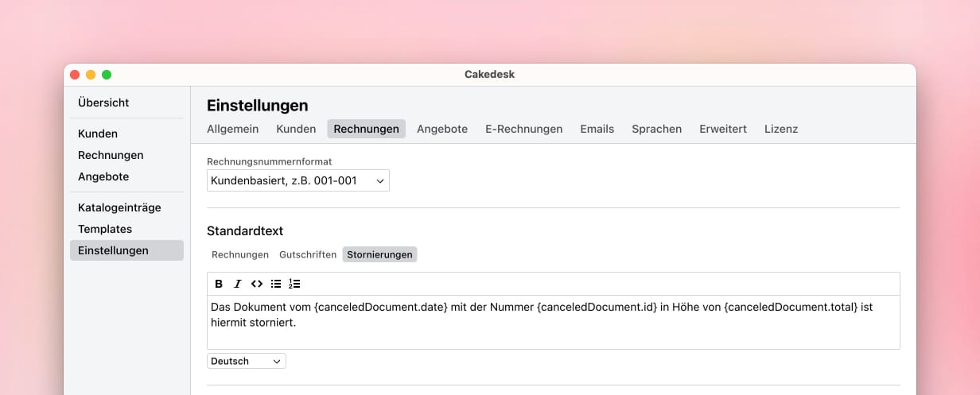Open Rechnungen in the sidebar

(126, 155)
